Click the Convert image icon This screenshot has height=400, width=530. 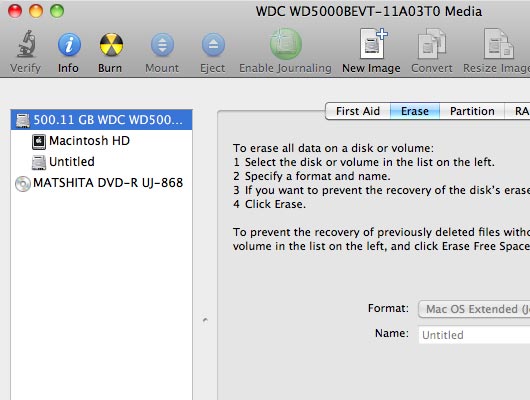click(432, 44)
